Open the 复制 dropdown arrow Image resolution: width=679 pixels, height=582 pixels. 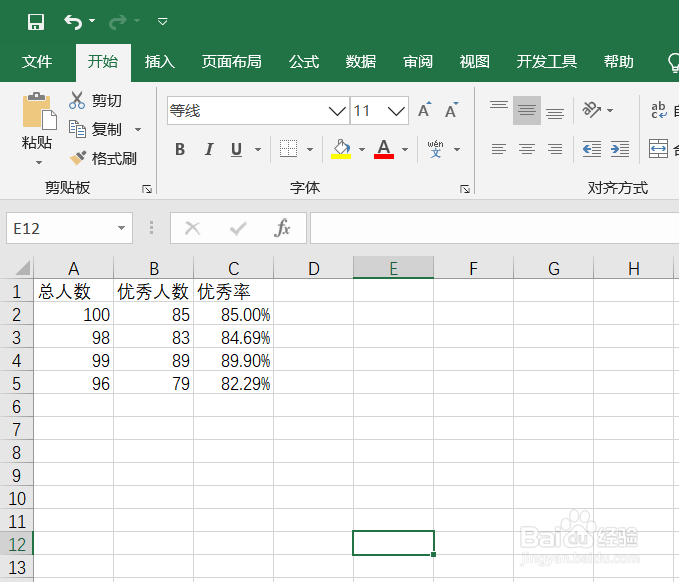138,129
